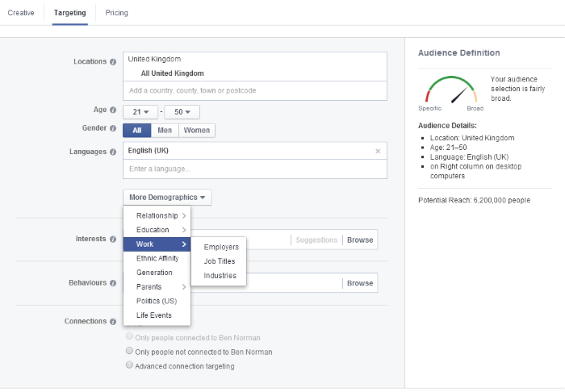This screenshot has width=565, height=392.
Task: Switch to the Pricing tab
Action: tap(116, 13)
